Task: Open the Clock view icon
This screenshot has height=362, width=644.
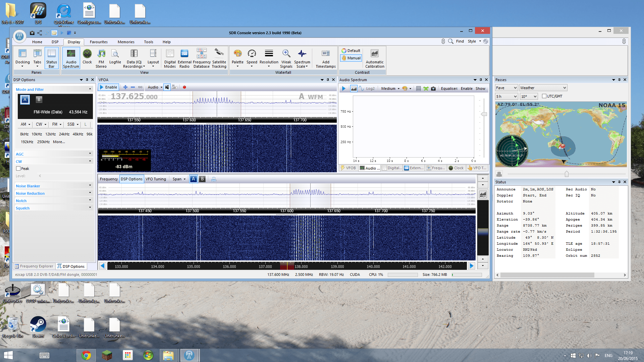Action: click(87, 57)
